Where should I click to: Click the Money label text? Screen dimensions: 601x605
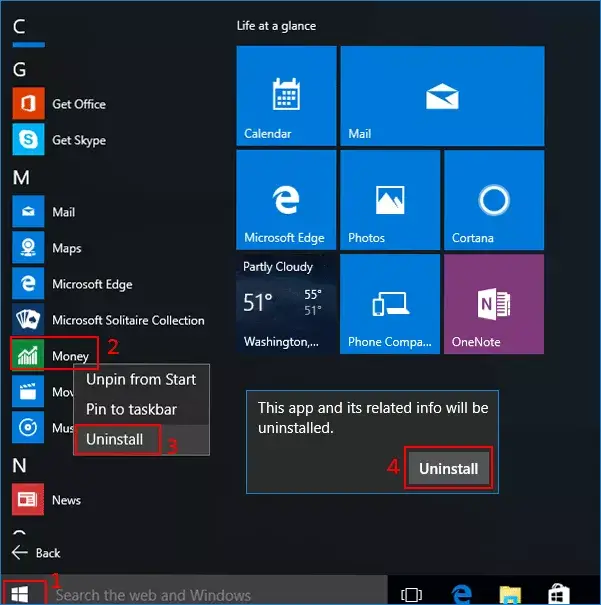(x=70, y=356)
